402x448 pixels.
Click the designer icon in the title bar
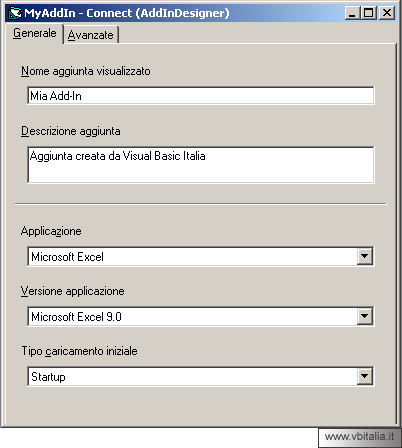[15, 13]
